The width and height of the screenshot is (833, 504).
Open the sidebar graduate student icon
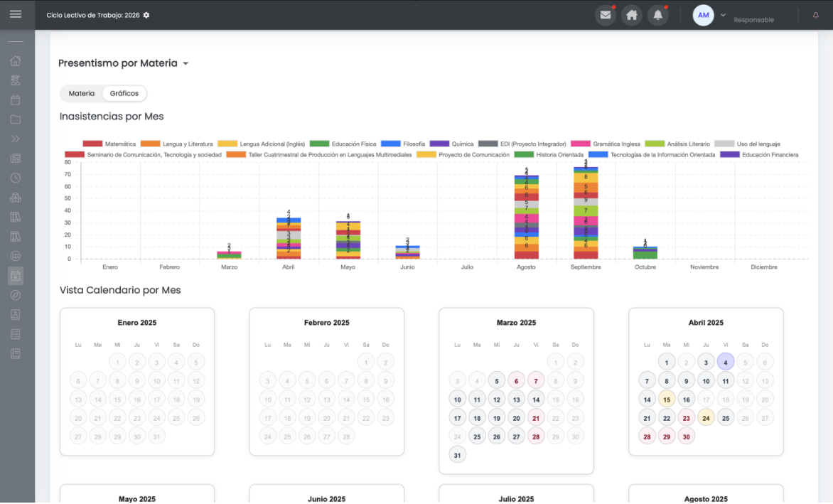16,80
